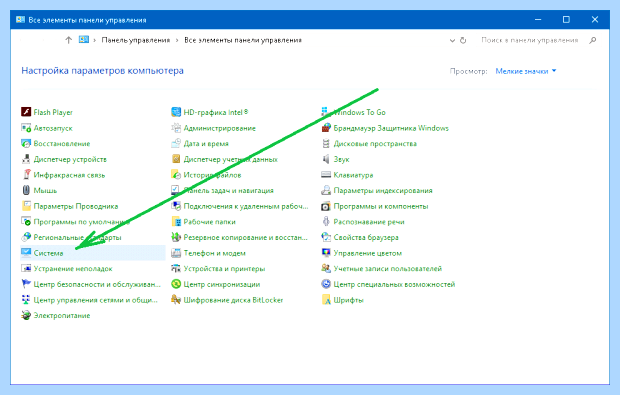
Task: Open the Windows To Go link
Action: point(359,112)
